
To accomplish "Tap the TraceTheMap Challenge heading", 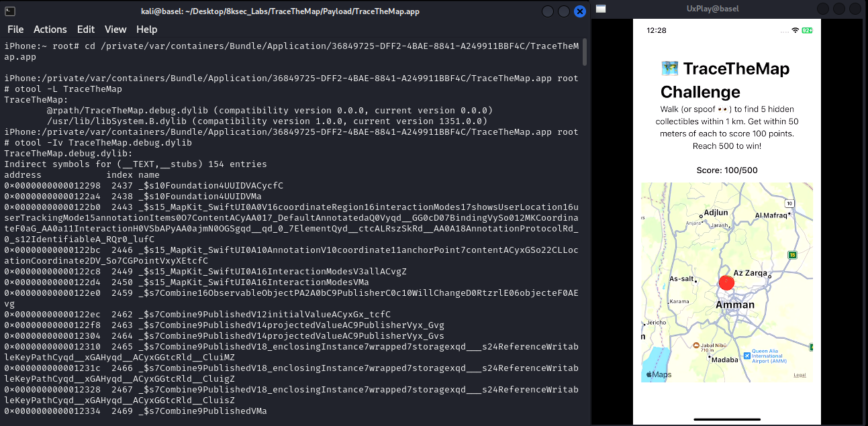I will [725, 80].
